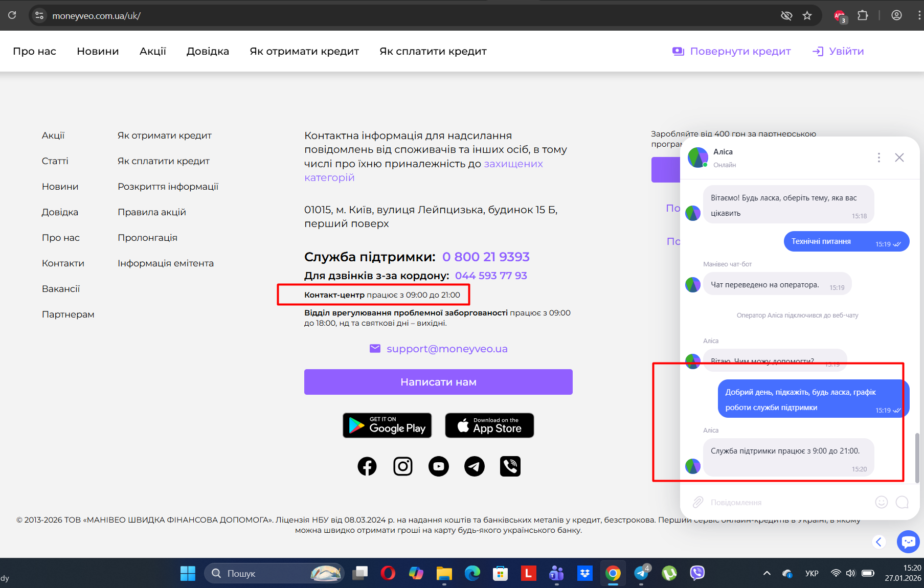Open File Explorer from the taskbar

(444, 573)
